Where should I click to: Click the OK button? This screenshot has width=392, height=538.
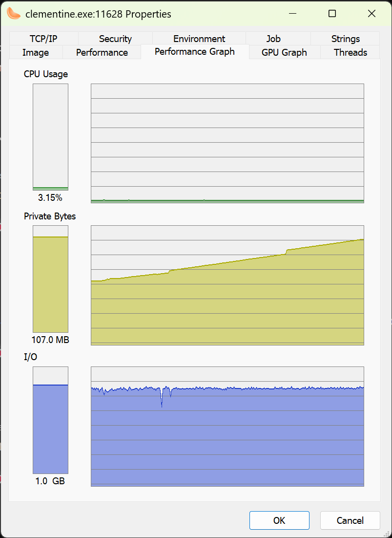point(279,520)
